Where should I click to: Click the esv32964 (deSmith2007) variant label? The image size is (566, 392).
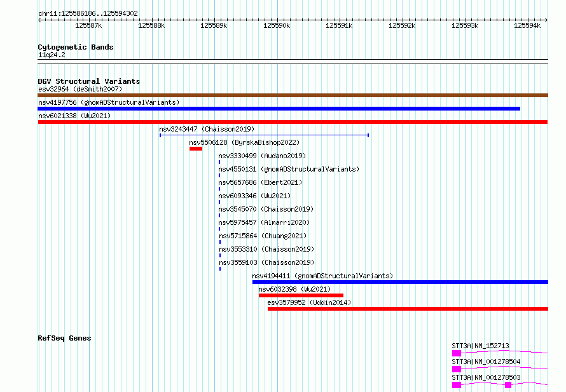pos(80,89)
